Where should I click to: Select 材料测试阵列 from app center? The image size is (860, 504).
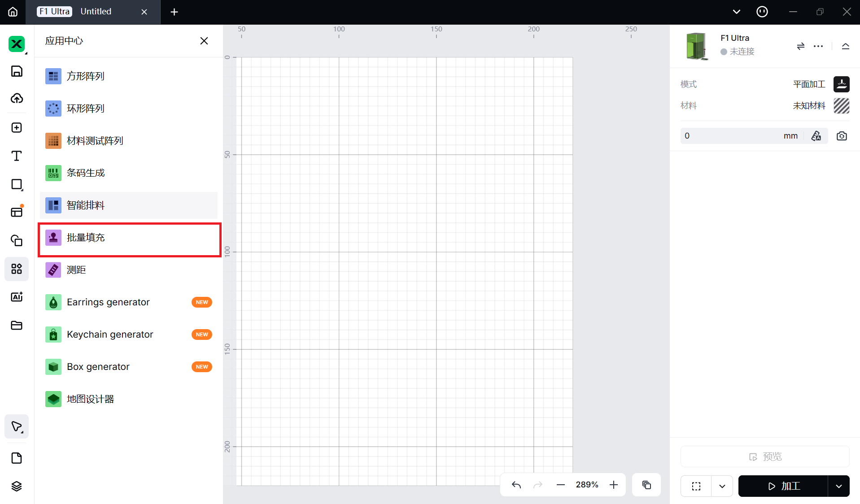[x=95, y=141]
